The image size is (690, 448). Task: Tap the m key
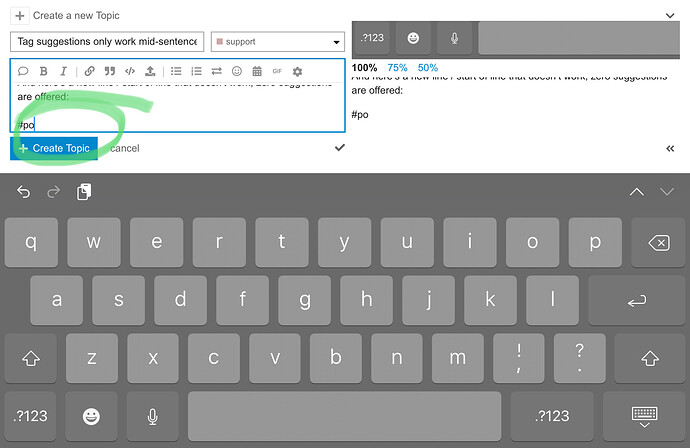(458, 358)
